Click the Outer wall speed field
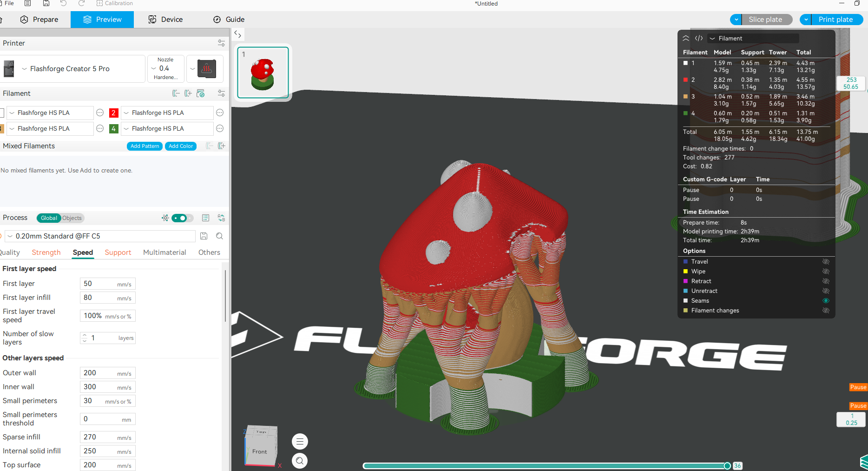This screenshot has width=868, height=471. coord(107,373)
